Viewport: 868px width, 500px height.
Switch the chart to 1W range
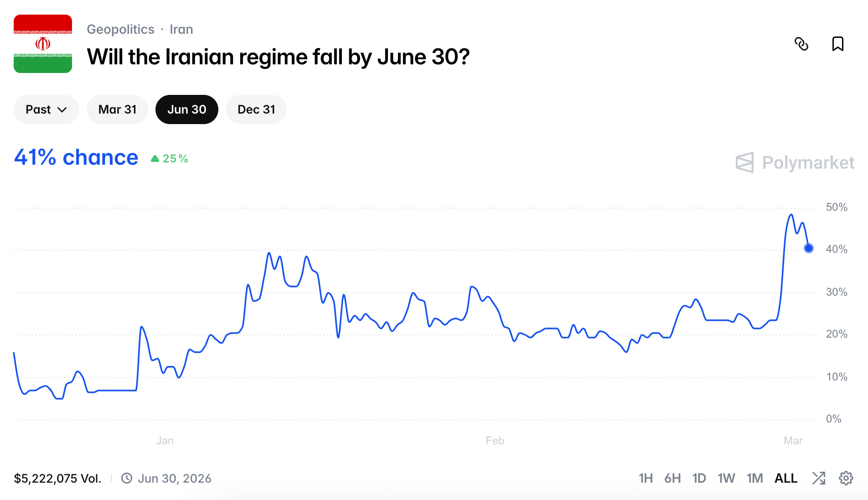point(726,478)
